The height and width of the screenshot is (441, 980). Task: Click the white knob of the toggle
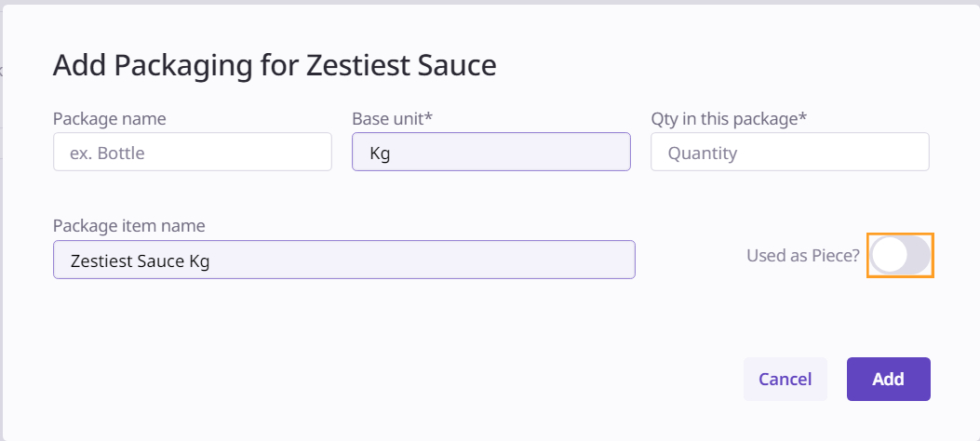[890, 255]
